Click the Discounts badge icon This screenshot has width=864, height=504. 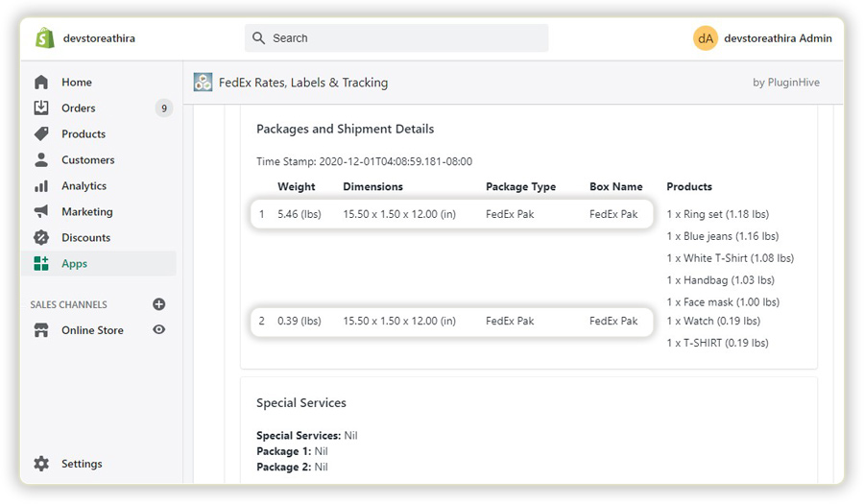40,237
